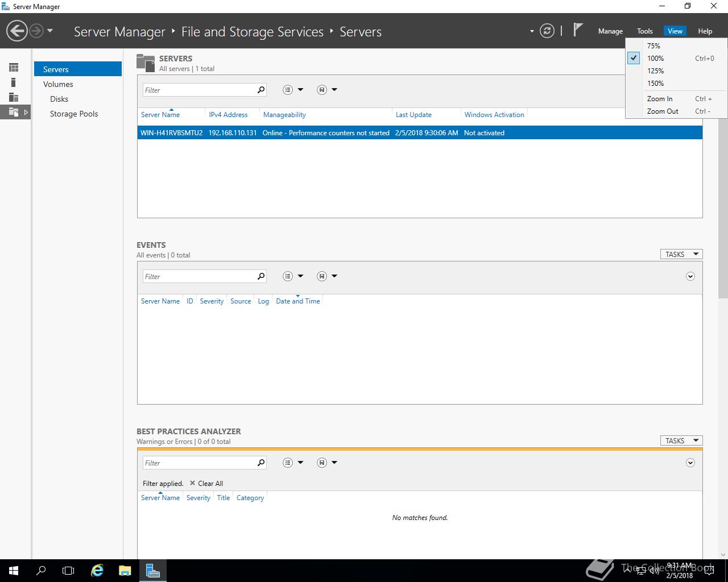The height and width of the screenshot is (582, 728).
Task: Close the View menu
Action: tap(675, 31)
